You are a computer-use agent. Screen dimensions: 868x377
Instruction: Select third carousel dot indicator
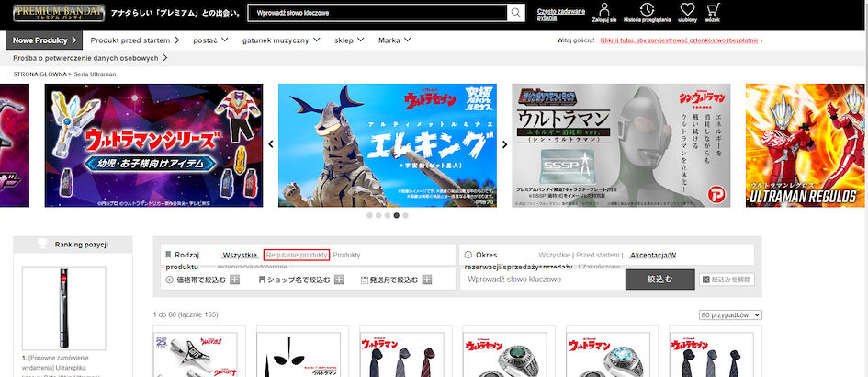coord(388,215)
